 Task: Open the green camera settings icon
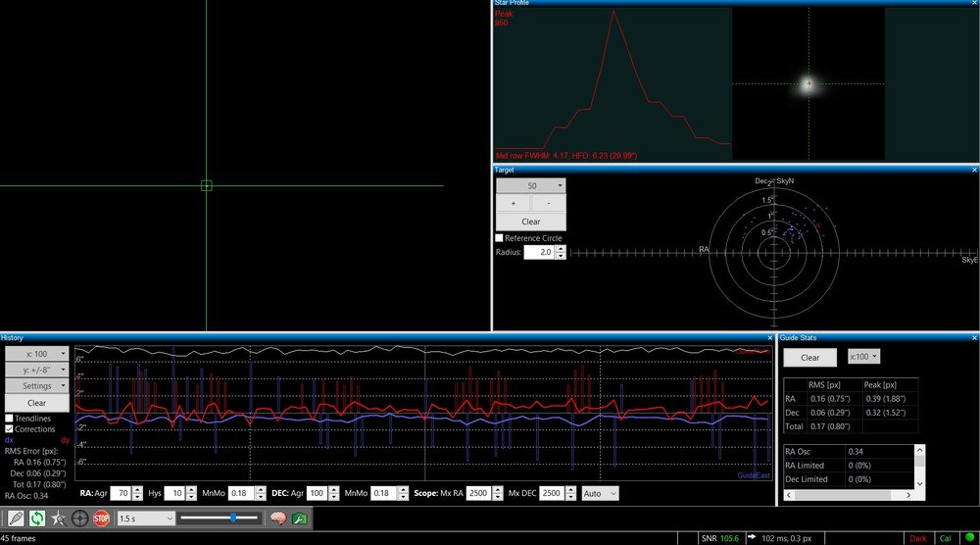tap(299, 518)
